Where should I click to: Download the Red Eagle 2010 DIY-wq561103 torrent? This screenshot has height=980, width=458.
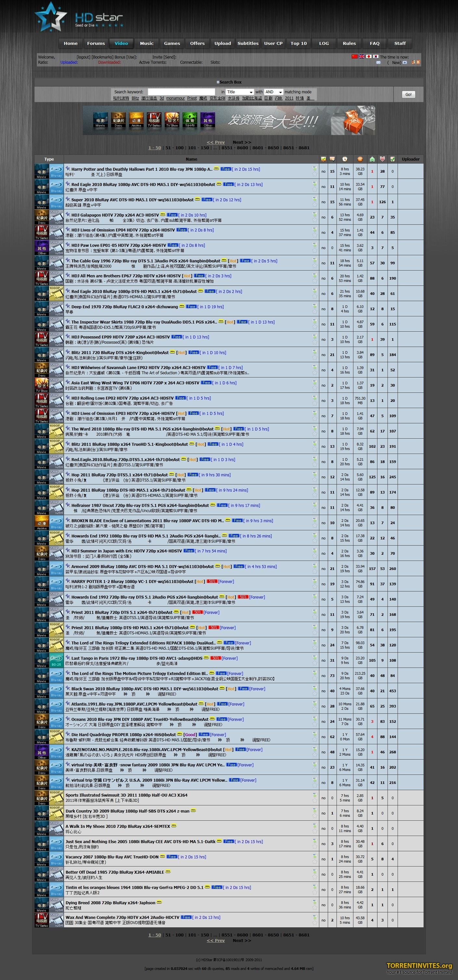314,183
